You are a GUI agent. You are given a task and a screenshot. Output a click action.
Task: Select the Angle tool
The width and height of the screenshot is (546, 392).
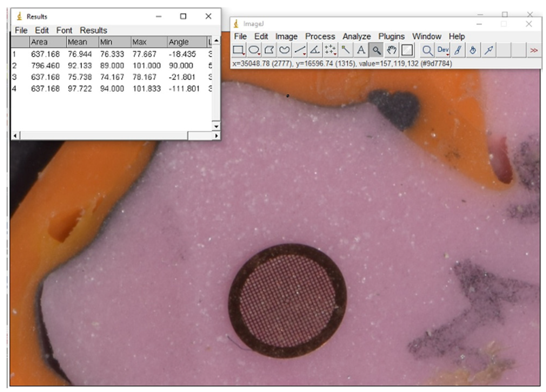315,50
